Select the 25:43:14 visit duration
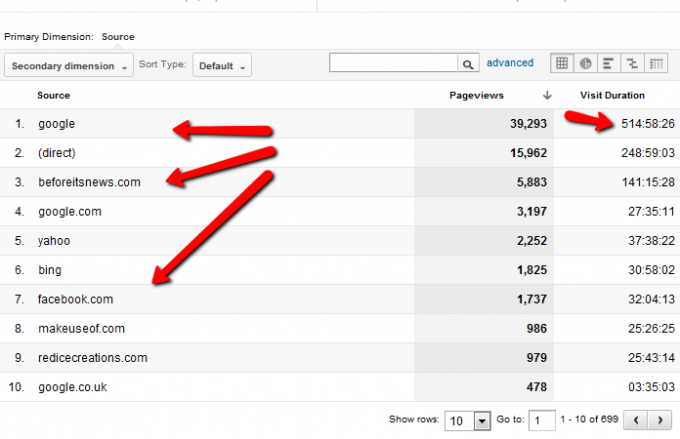 coord(651,358)
